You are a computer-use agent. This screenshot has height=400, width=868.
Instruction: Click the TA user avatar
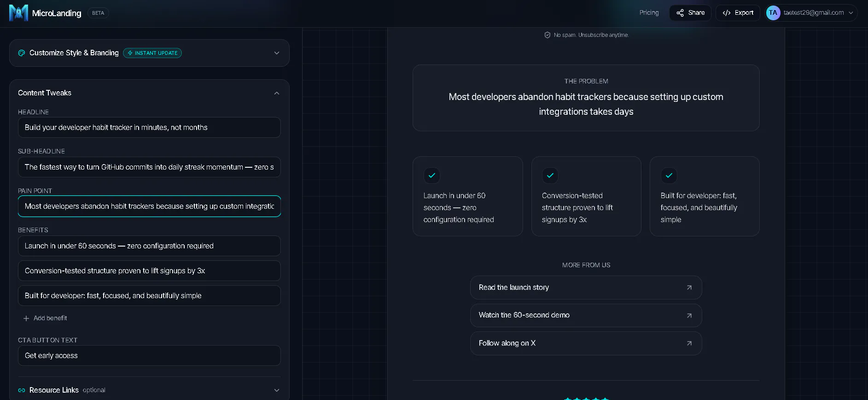point(773,13)
